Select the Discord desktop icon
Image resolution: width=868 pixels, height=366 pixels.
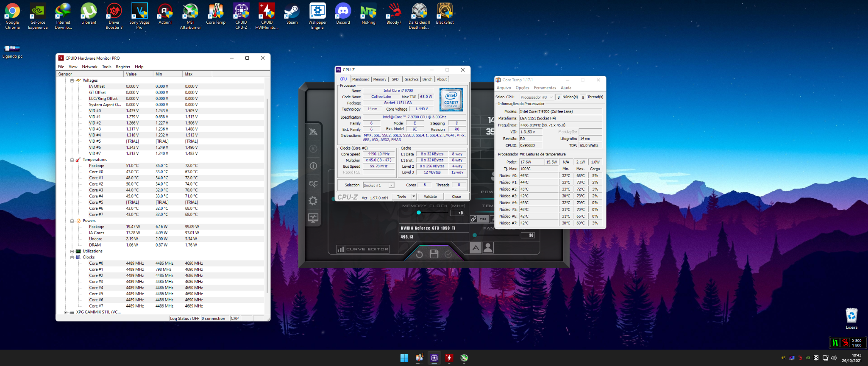tap(343, 14)
